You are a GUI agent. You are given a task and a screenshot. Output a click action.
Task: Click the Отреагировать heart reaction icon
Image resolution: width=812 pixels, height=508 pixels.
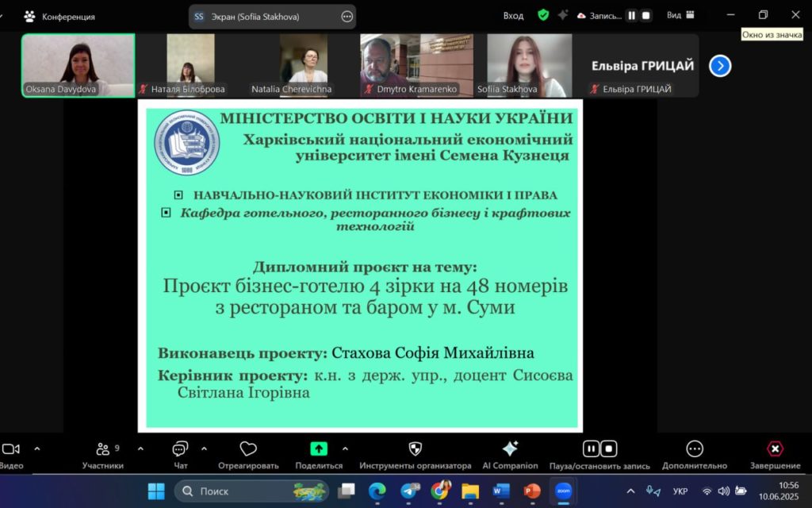[x=248, y=449]
